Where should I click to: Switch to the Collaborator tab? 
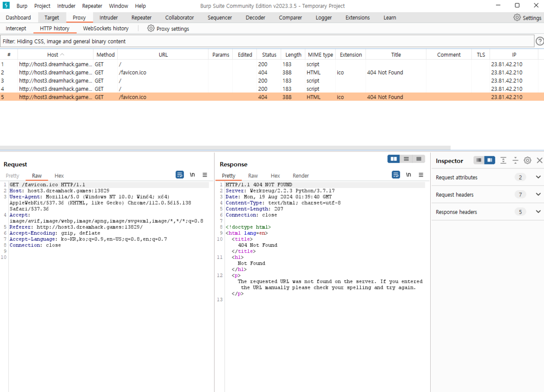click(179, 18)
